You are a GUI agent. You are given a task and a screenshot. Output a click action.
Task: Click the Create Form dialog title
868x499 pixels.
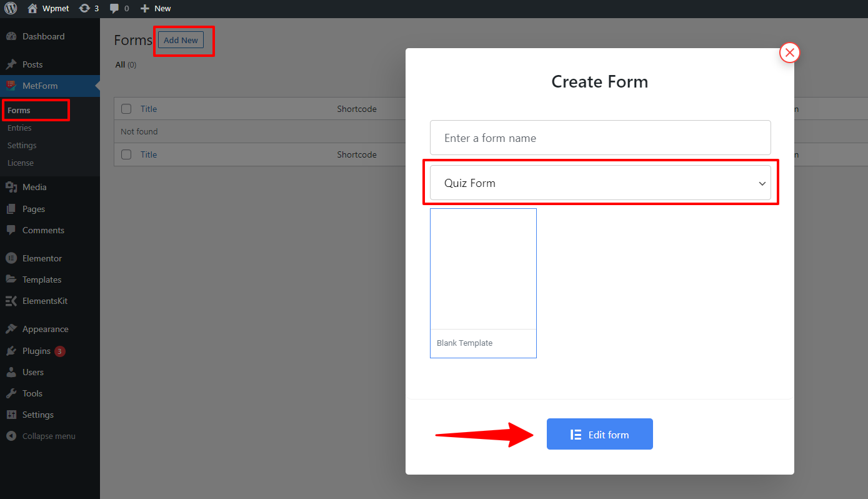point(600,81)
